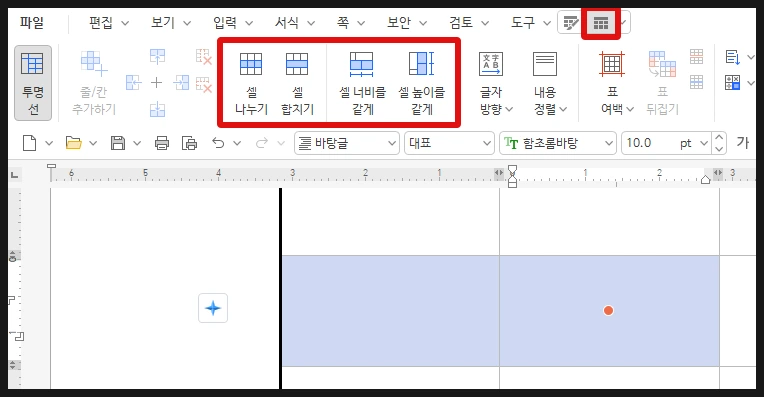
Task: Click the right indent marker on ruler
Action: click(x=705, y=179)
